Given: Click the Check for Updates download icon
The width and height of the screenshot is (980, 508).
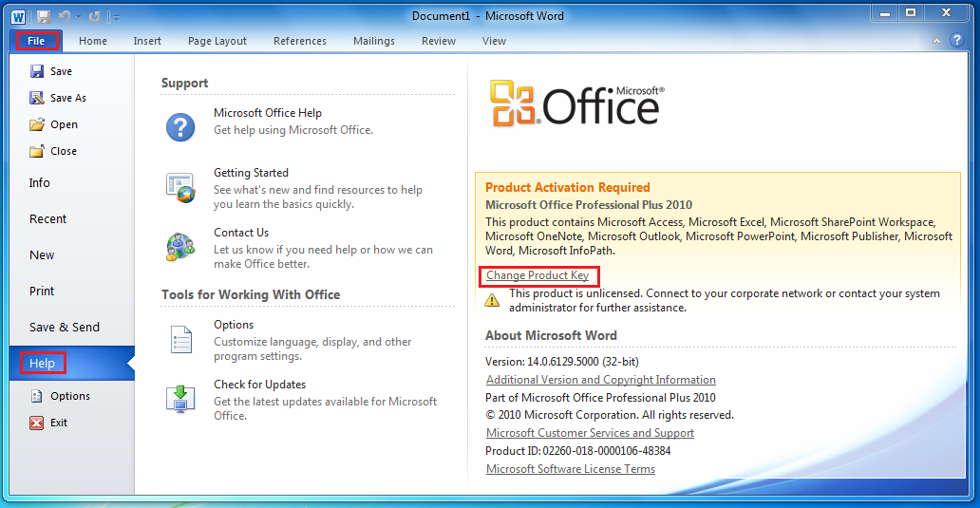Looking at the screenshot, I should pyautogui.click(x=180, y=399).
